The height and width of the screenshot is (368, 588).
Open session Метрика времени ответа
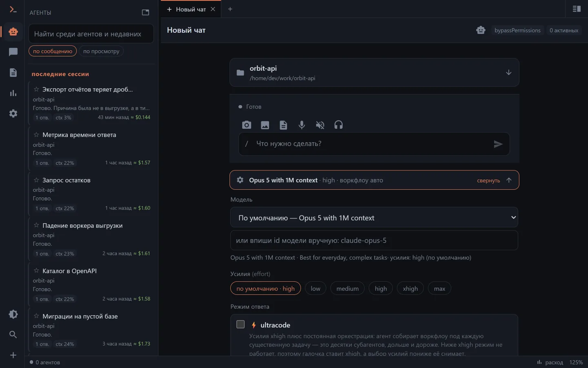coord(91,148)
